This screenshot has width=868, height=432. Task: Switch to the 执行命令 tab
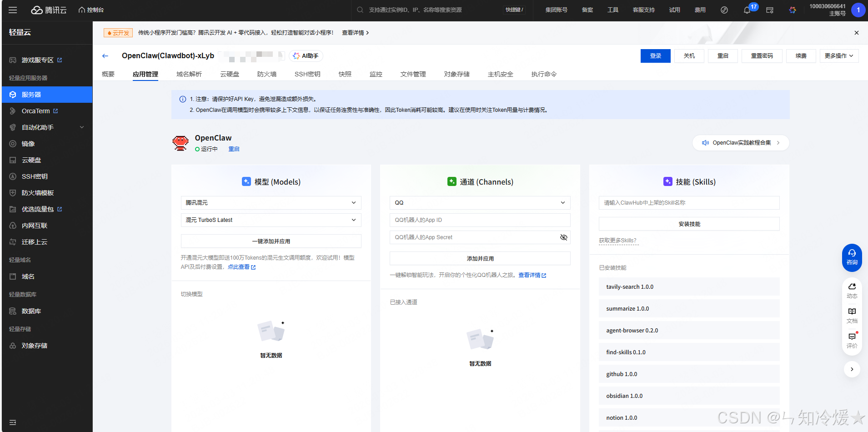point(544,74)
